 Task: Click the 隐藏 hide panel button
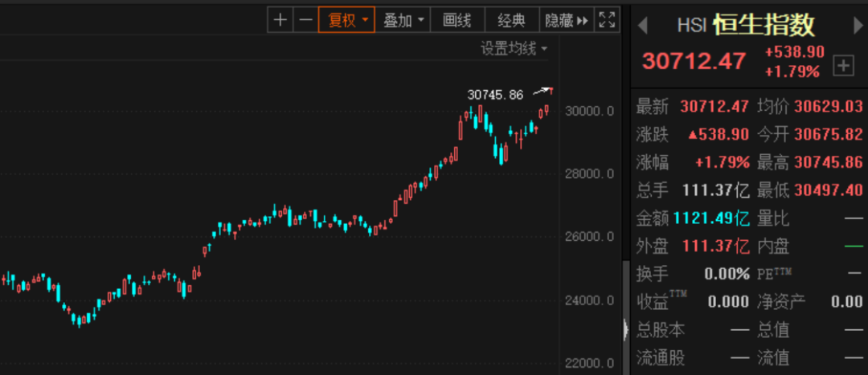(567, 21)
